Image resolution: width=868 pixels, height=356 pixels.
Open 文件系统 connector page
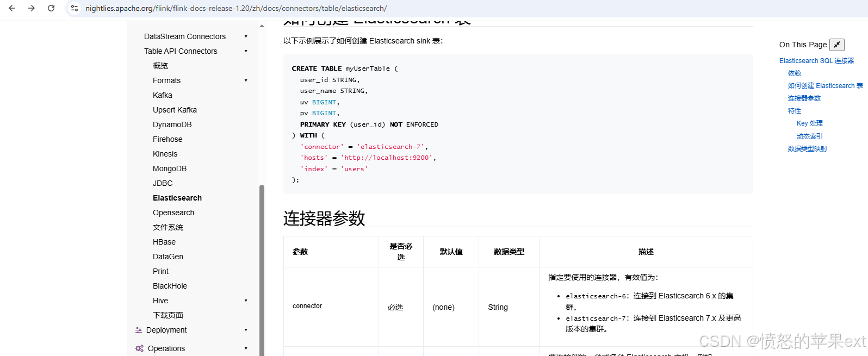(x=168, y=227)
